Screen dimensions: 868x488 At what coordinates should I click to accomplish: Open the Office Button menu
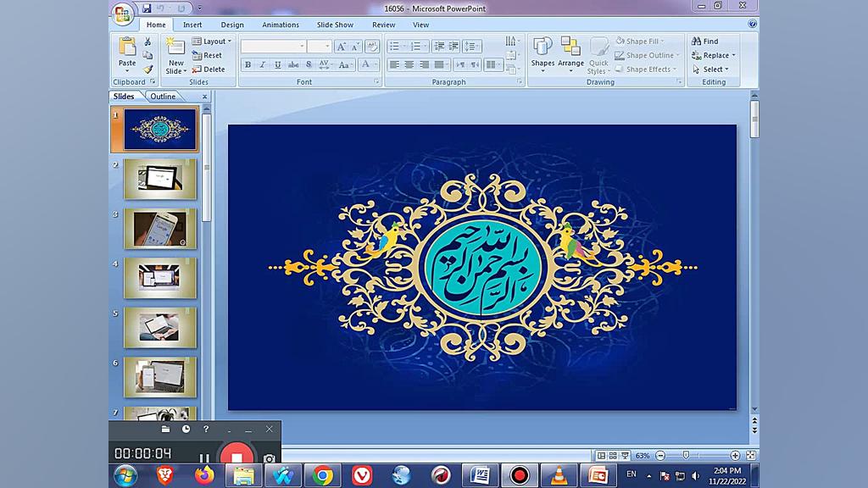click(122, 13)
